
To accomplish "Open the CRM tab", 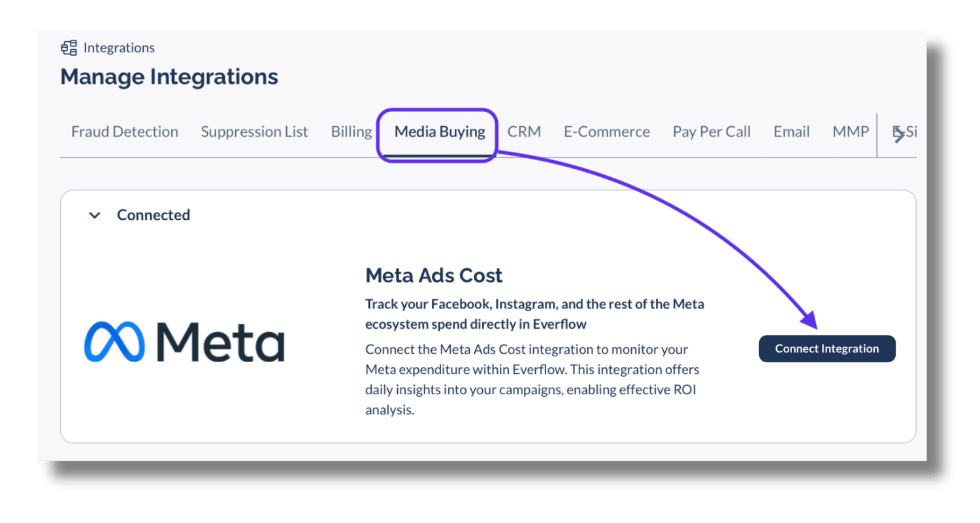I will 524,132.
